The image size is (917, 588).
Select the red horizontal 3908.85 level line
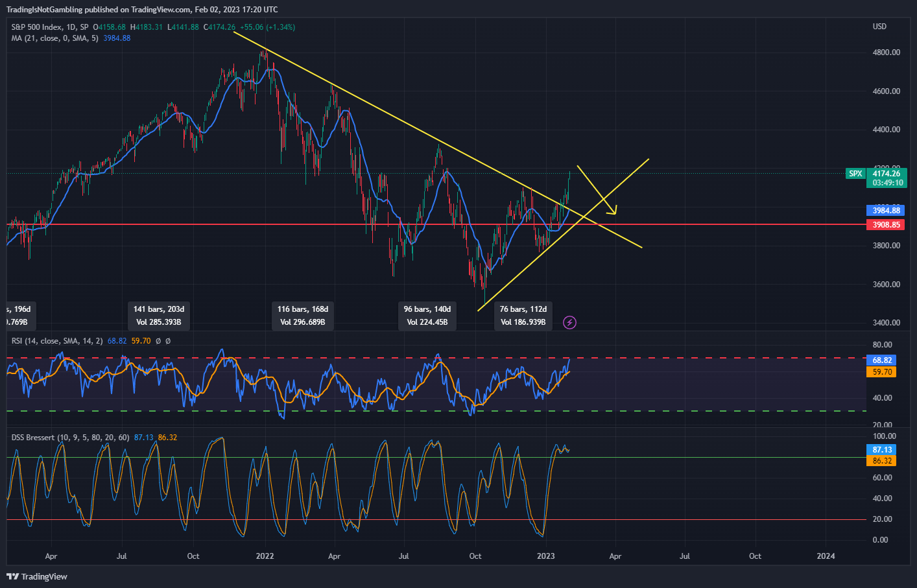[436, 224]
